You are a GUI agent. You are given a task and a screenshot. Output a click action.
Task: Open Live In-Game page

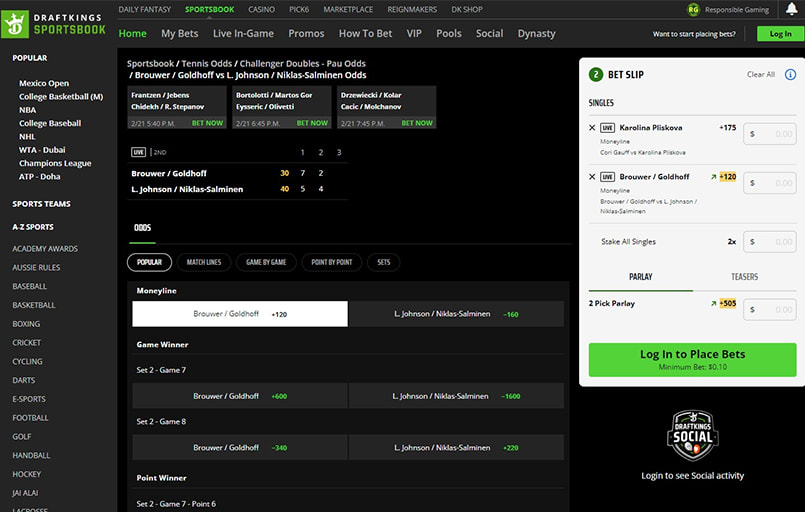pyautogui.click(x=243, y=33)
